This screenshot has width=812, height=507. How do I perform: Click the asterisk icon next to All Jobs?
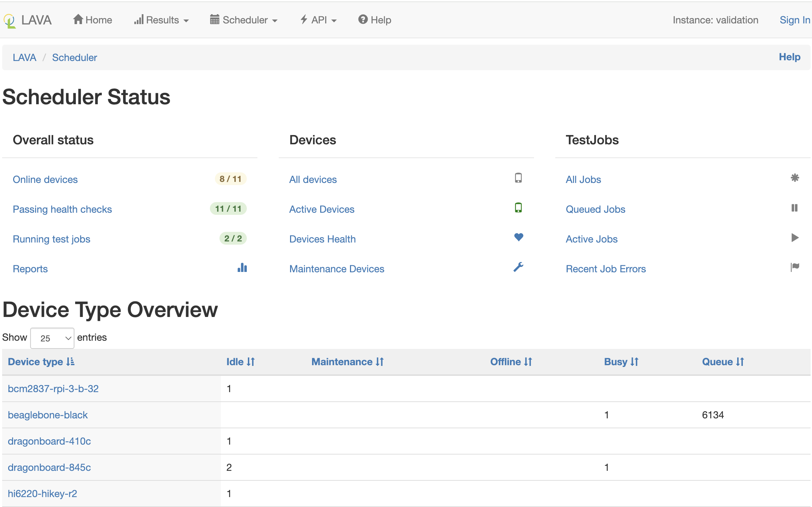[x=795, y=179]
